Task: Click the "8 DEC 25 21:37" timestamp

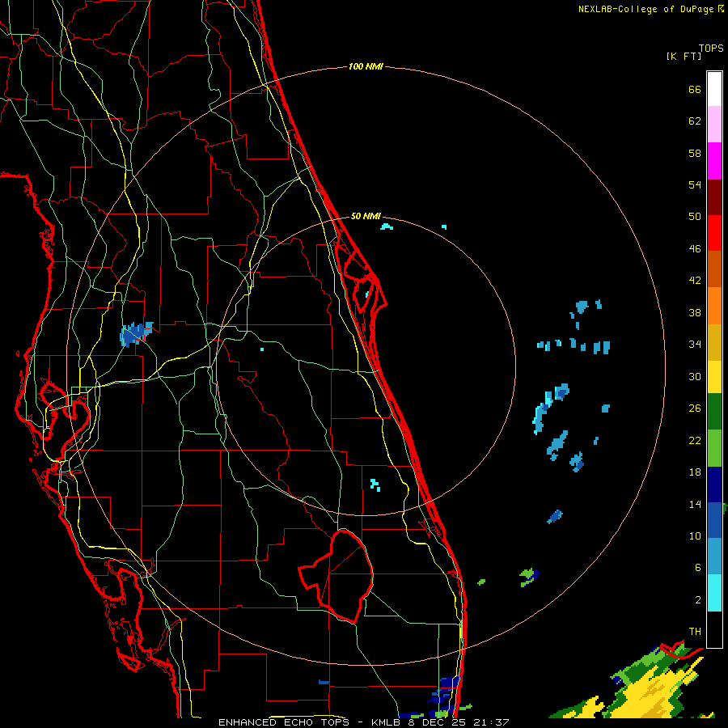Action: pos(459,722)
